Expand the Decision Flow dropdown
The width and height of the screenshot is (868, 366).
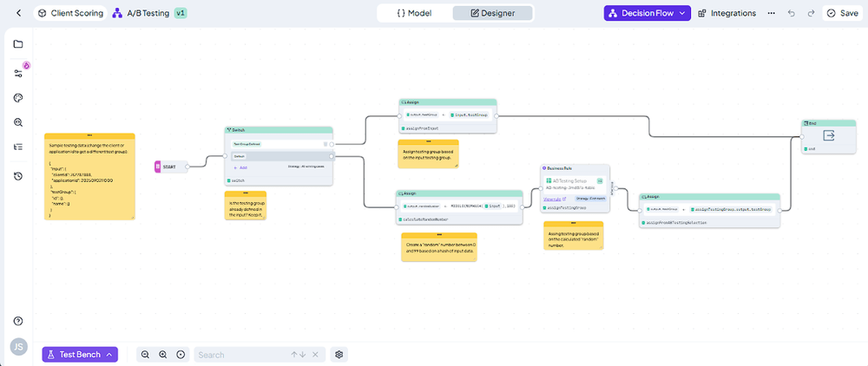point(648,13)
